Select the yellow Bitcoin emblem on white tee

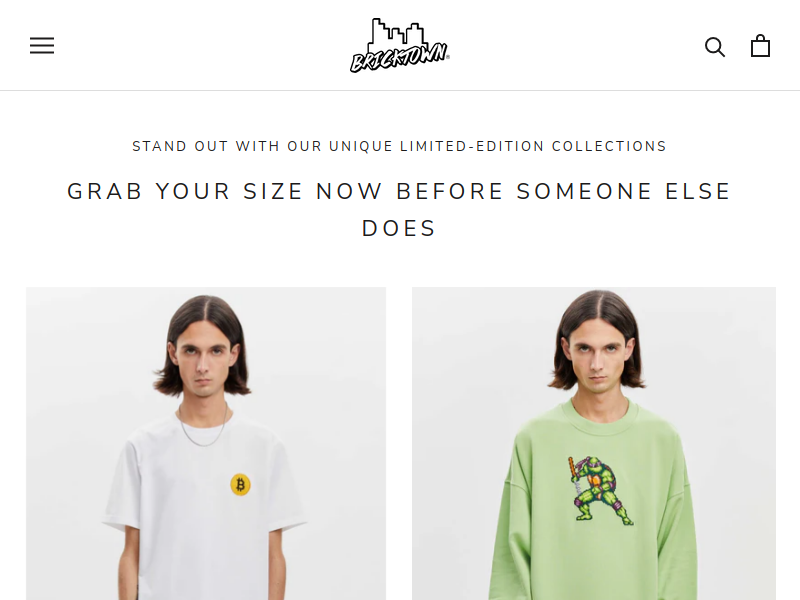tap(240, 484)
